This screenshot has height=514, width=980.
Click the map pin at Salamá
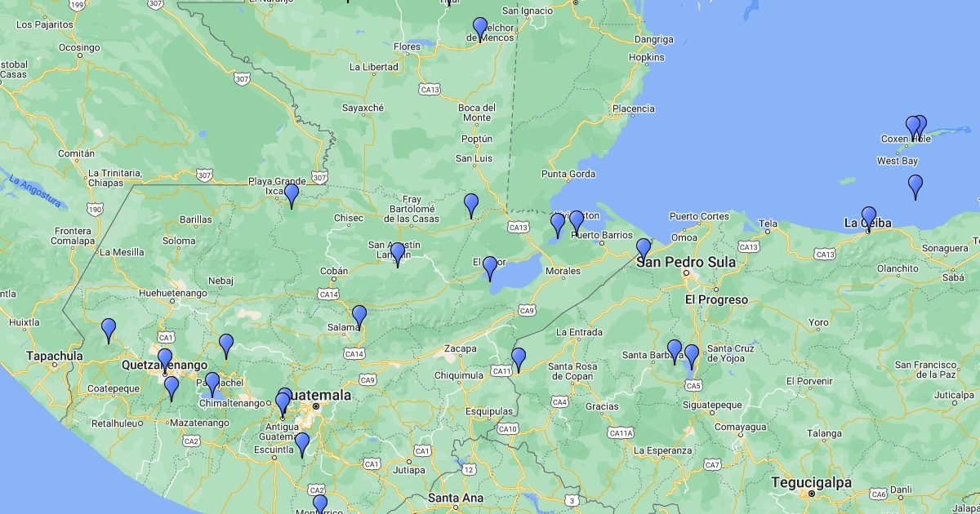coord(359,317)
